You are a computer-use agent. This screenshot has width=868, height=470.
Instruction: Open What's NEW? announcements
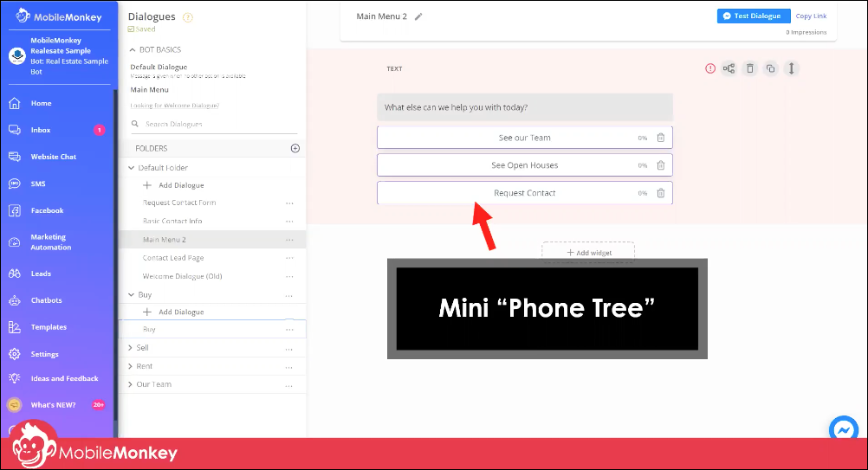53,405
